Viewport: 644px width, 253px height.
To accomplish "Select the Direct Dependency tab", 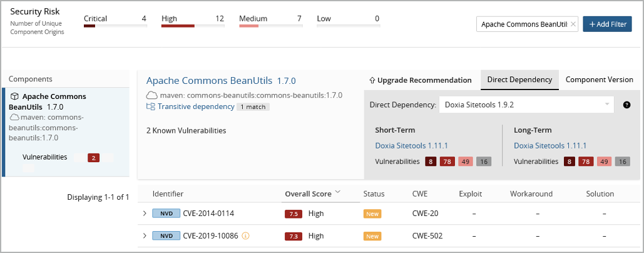I will click(519, 80).
